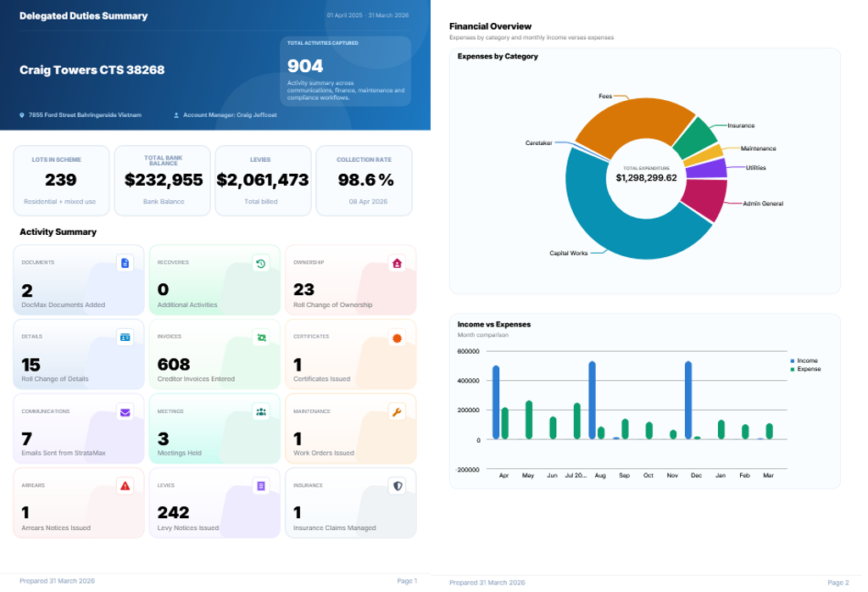Click the Documents file icon
Viewport: 868px width, 592px height.
point(125,263)
